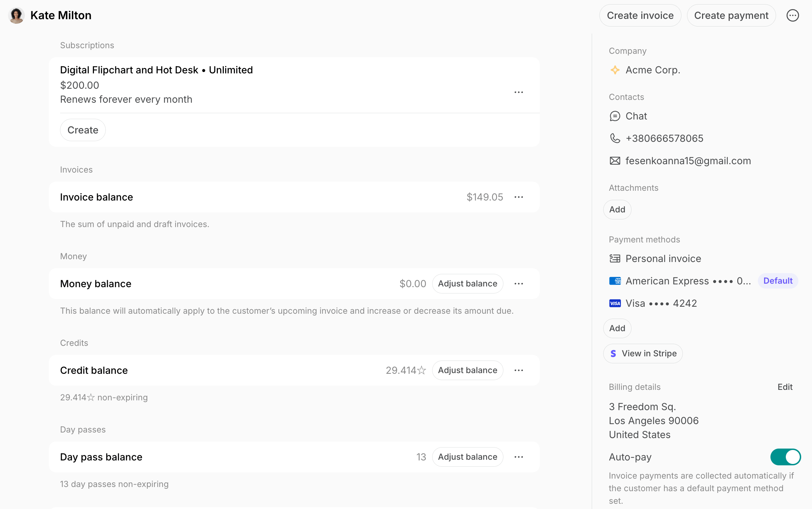Click the View in Stripe button
812x509 pixels.
(643, 354)
